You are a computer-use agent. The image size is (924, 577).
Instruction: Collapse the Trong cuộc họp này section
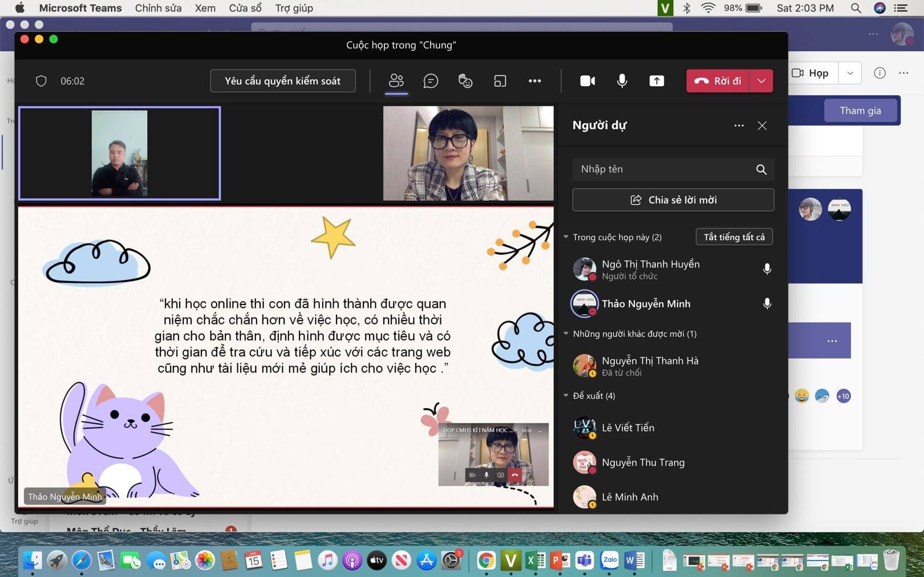tap(566, 237)
